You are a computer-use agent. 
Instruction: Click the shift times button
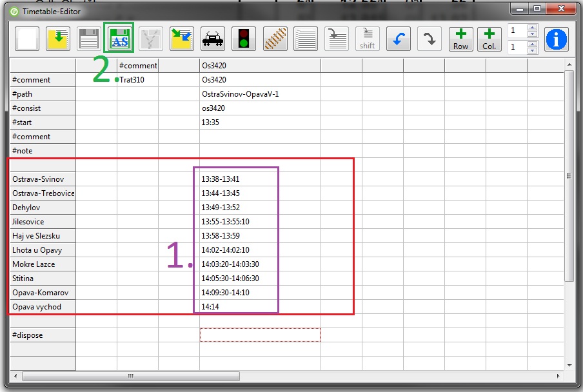pos(368,39)
